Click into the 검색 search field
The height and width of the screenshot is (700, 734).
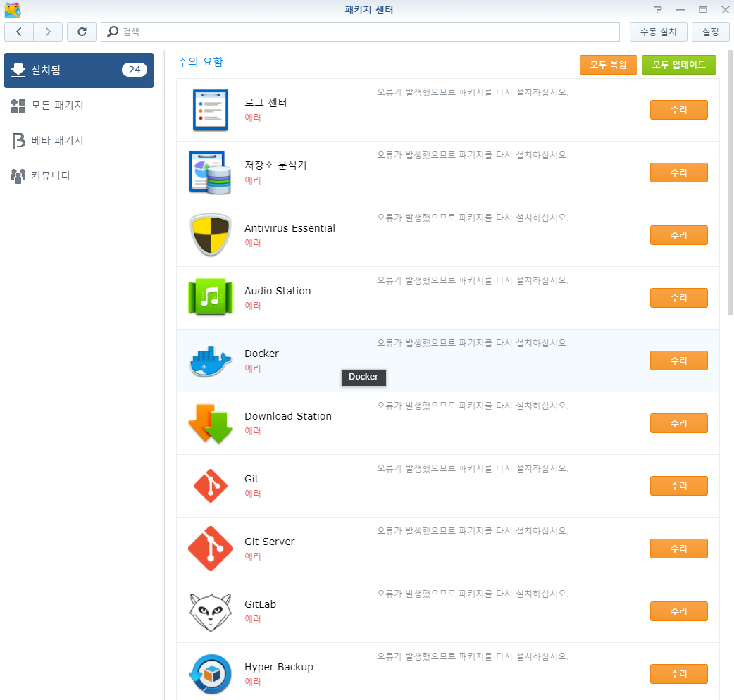361,32
